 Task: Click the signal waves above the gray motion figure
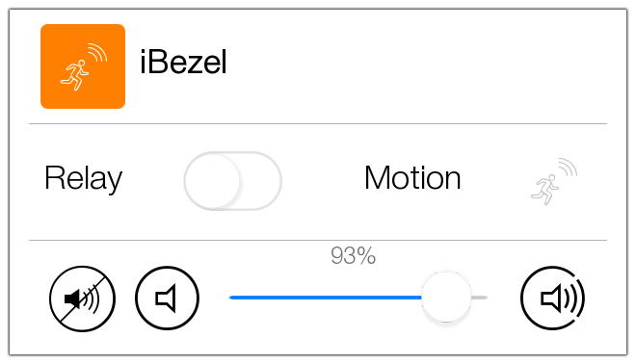click(x=568, y=167)
